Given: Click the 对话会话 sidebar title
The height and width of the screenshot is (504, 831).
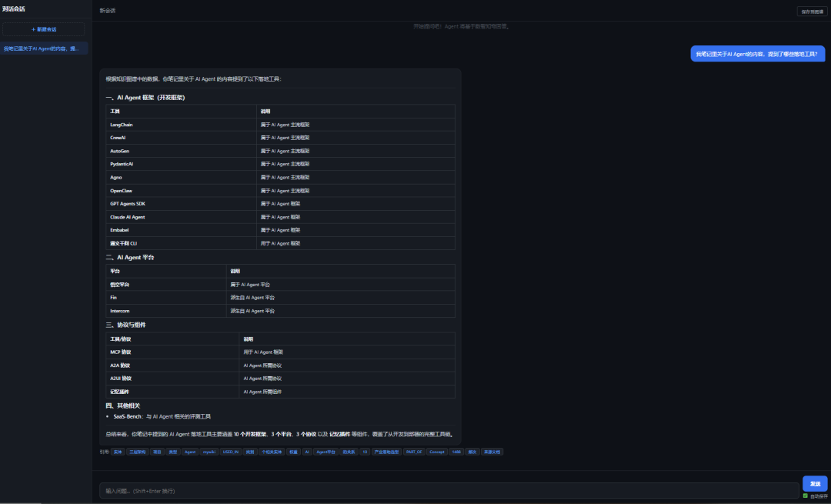Looking at the screenshot, I should point(13,9).
